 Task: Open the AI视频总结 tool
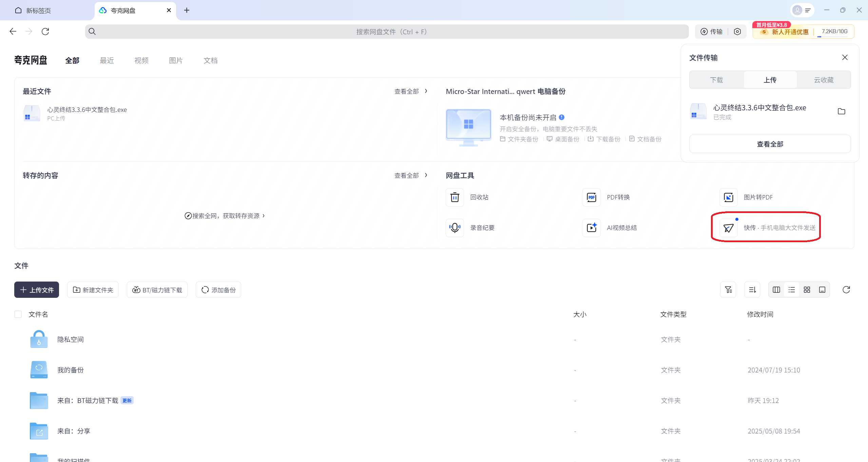[x=610, y=228]
